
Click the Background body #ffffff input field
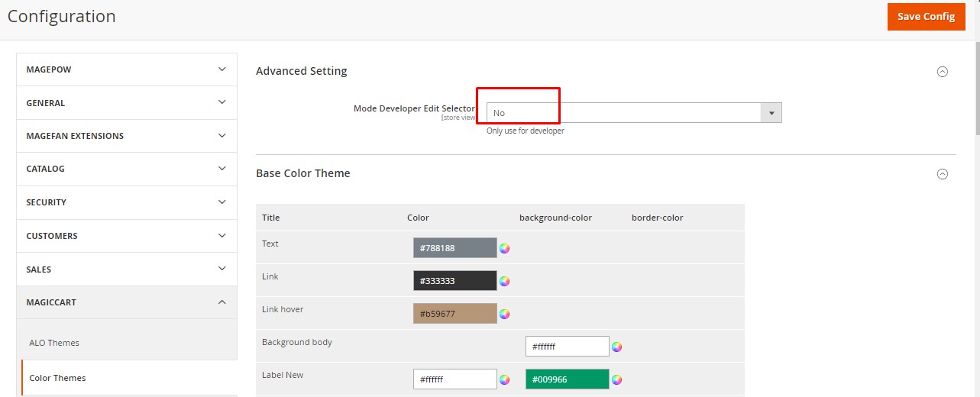click(567, 347)
